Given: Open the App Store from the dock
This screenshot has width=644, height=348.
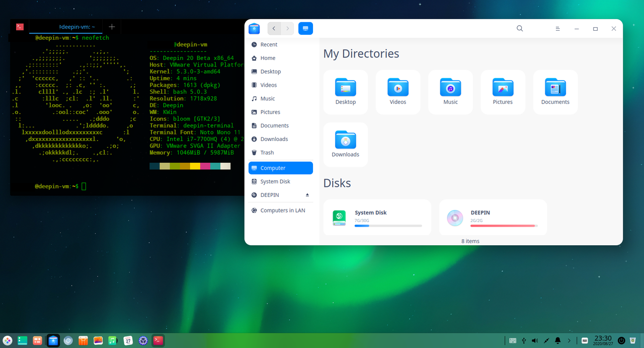Looking at the screenshot, I should pos(83,340).
